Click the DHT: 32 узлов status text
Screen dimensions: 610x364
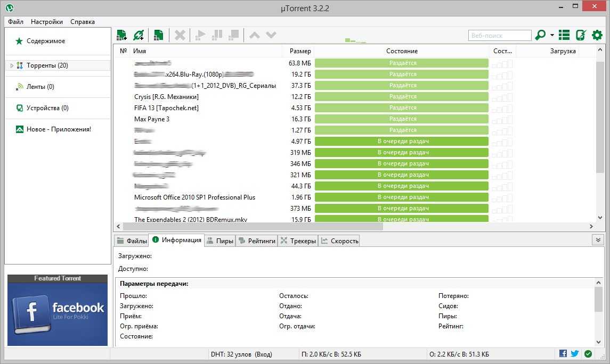coord(241,354)
